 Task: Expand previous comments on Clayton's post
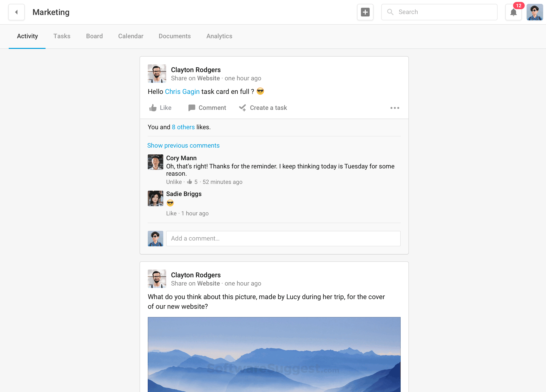(183, 145)
